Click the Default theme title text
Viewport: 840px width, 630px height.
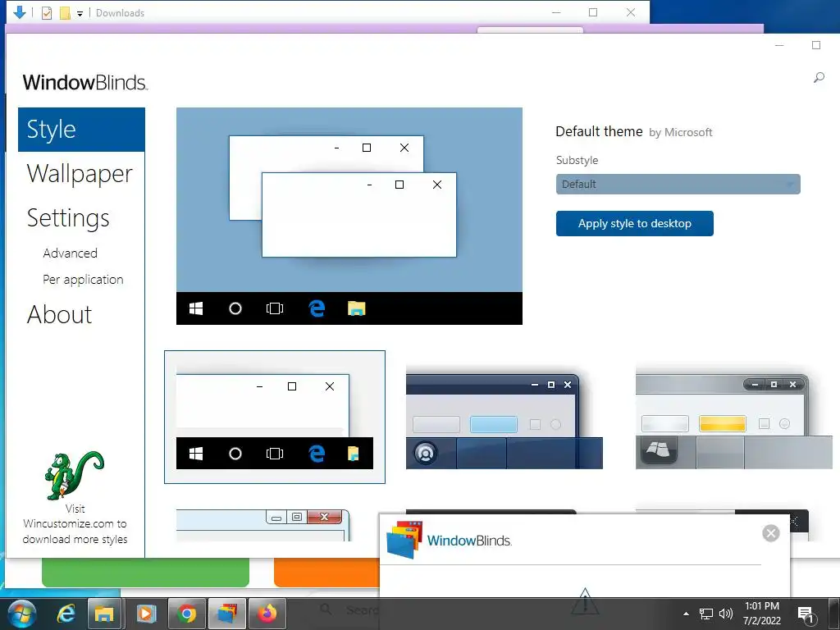tap(599, 131)
